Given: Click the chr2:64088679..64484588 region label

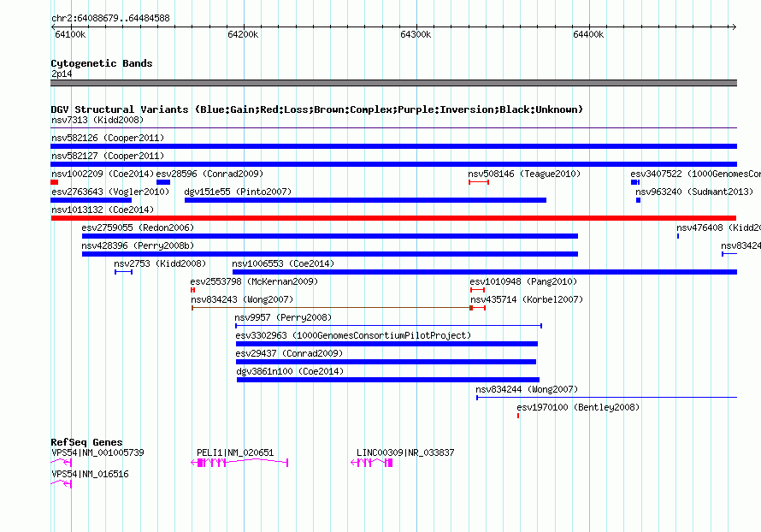Looking at the screenshot, I should (x=110, y=19).
